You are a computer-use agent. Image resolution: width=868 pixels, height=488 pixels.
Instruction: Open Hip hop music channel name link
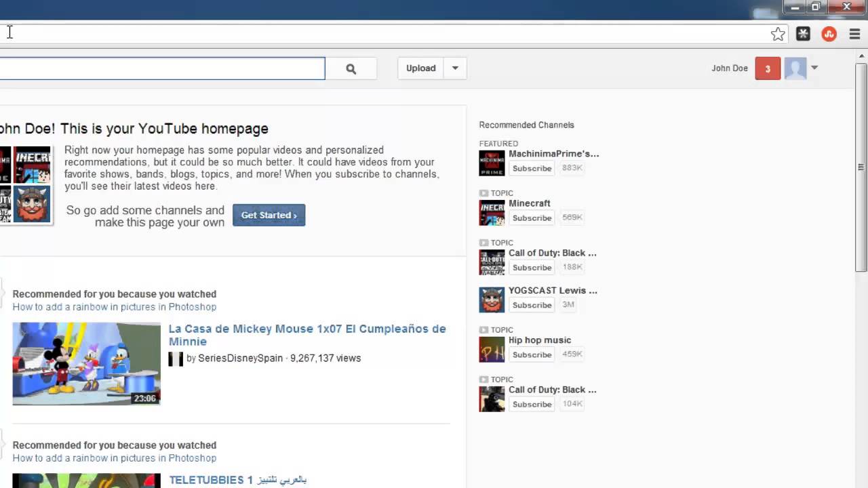[x=540, y=340]
